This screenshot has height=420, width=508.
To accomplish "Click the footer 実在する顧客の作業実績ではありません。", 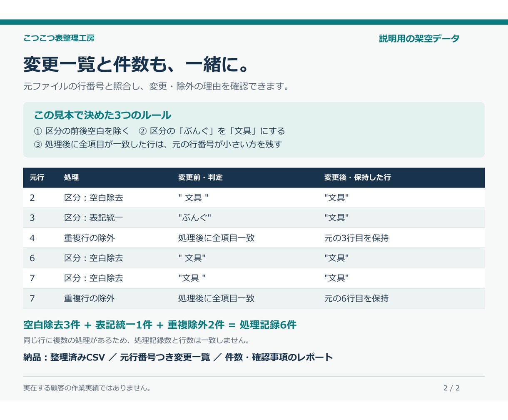I will click(87, 388).
